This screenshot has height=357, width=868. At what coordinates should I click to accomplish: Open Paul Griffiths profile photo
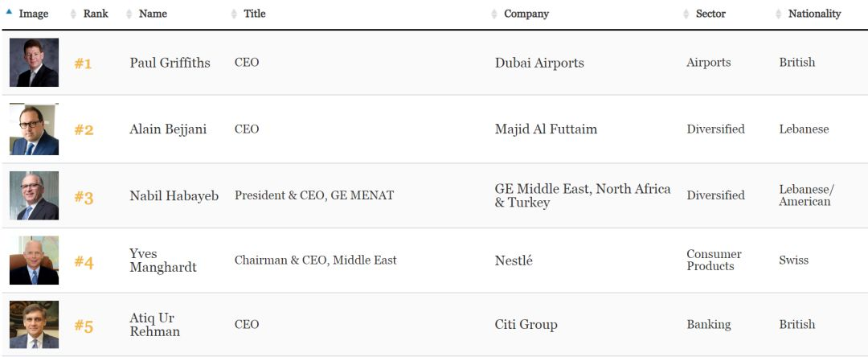pos(34,63)
